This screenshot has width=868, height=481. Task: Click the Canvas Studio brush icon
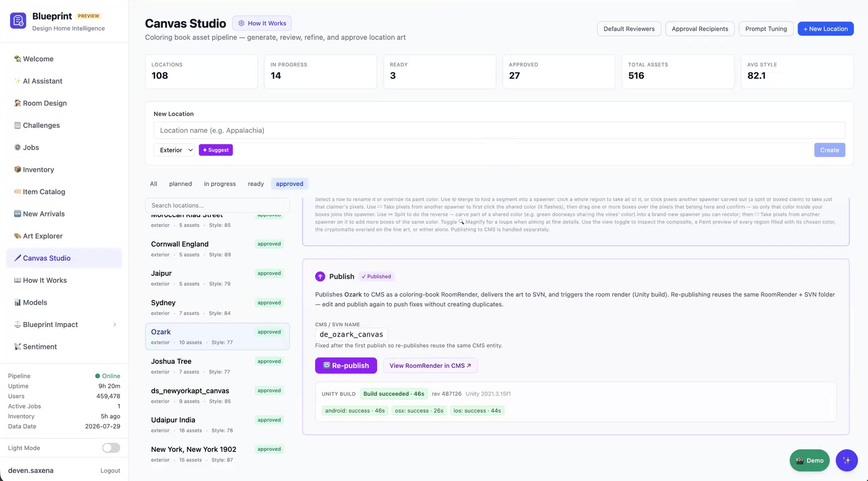(18, 258)
